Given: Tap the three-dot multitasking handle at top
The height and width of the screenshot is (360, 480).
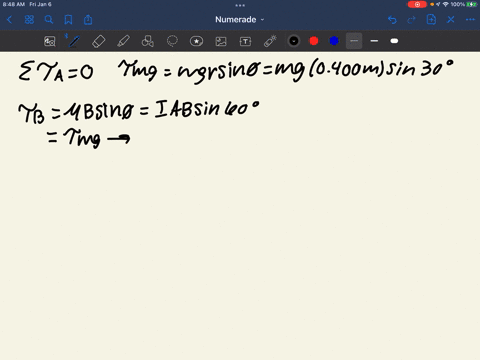Looking at the screenshot, I should coord(240,5).
